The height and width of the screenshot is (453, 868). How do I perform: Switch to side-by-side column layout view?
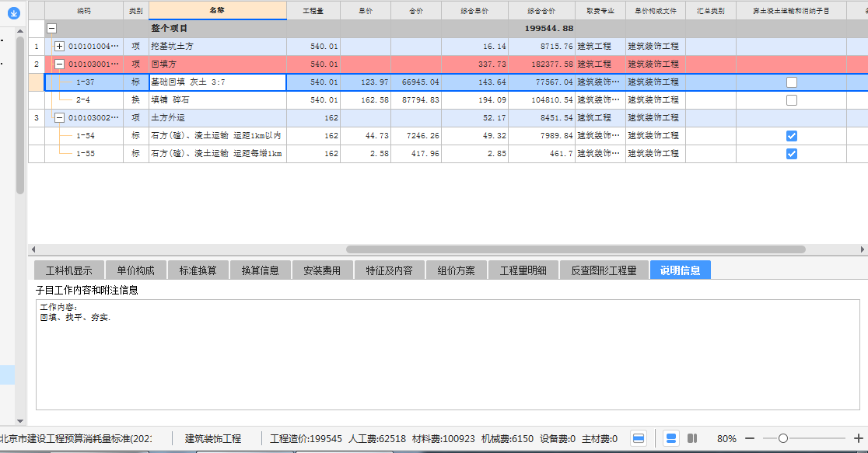tap(692, 438)
